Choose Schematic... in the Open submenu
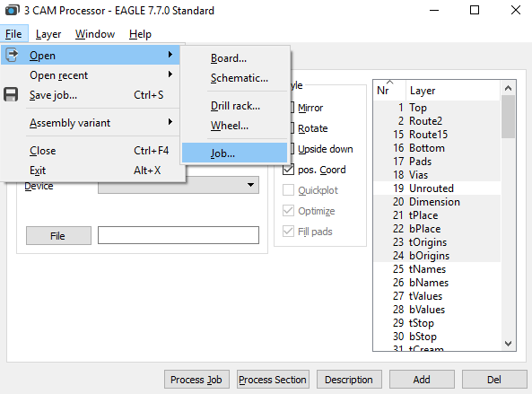This screenshot has width=532, height=394. (x=234, y=78)
